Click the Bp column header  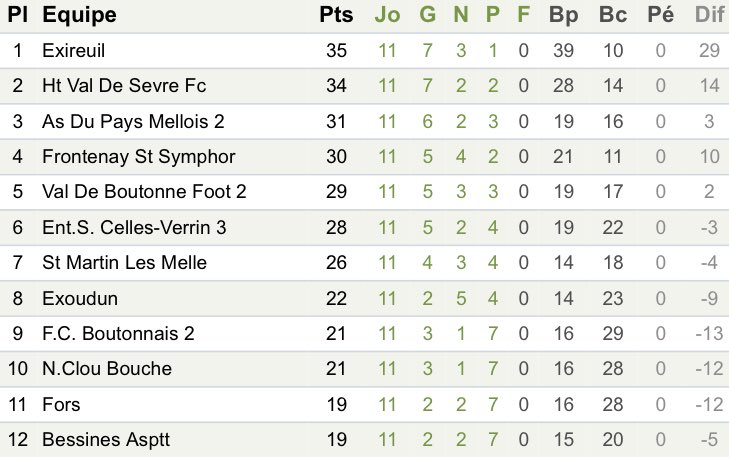563,16
